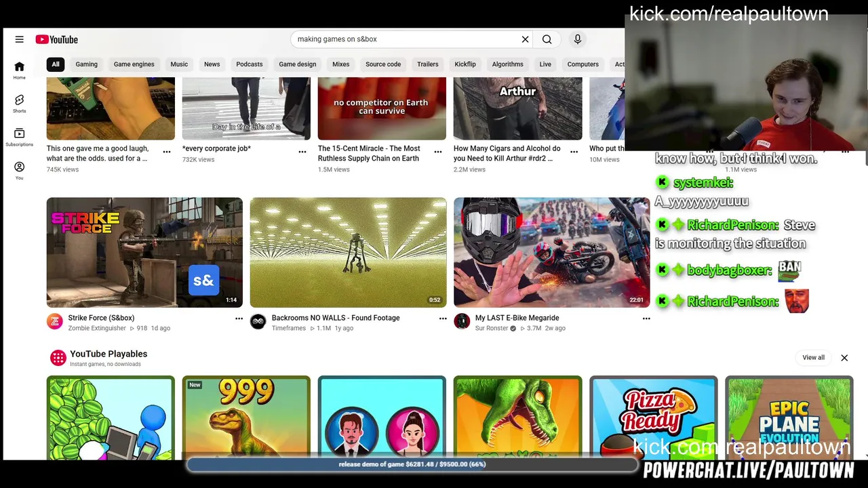Viewport: 868px width, 488px height.
Task: Select the Computers filter chip
Action: [x=583, y=64]
